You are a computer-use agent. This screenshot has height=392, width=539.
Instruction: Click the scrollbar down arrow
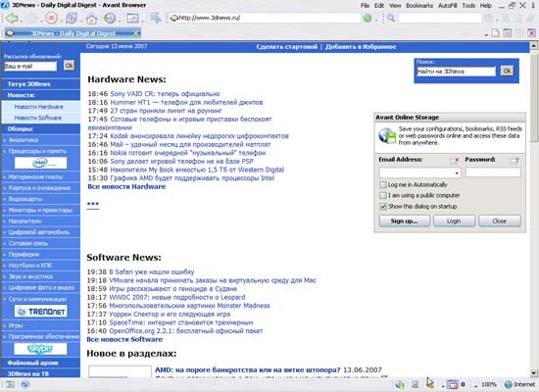(534, 373)
